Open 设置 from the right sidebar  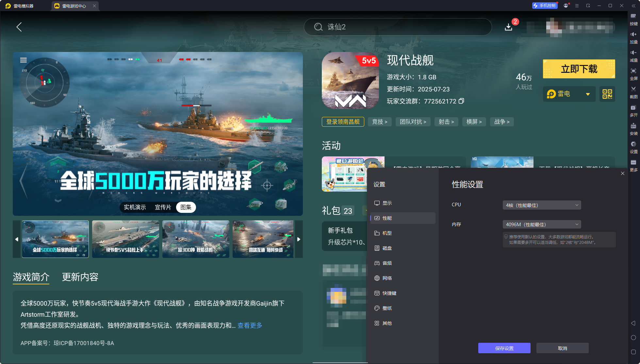click(x=633, y=147)
